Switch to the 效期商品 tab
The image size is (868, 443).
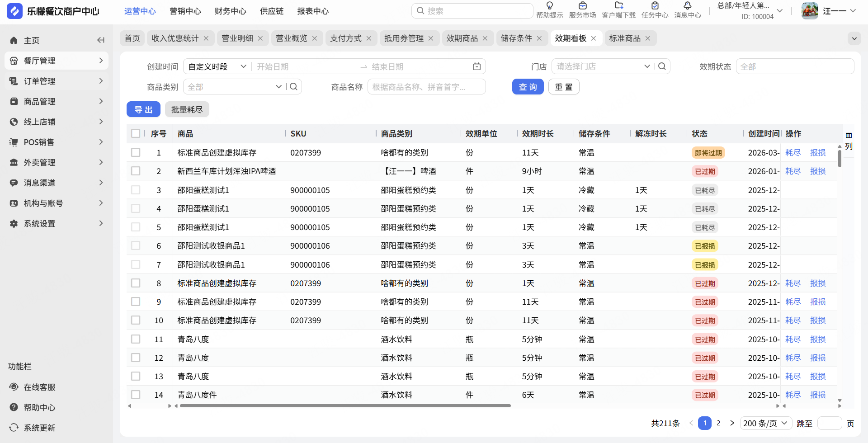click(x=462, y=38)
